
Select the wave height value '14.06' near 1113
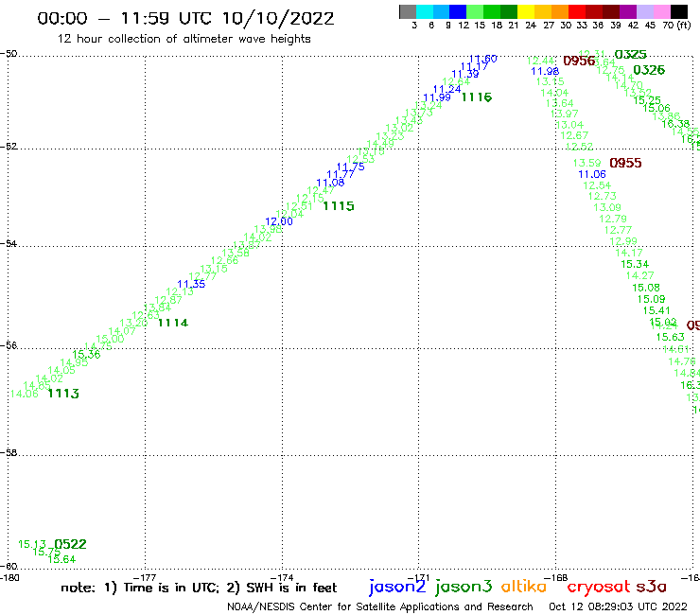click(x=24, y=394)
